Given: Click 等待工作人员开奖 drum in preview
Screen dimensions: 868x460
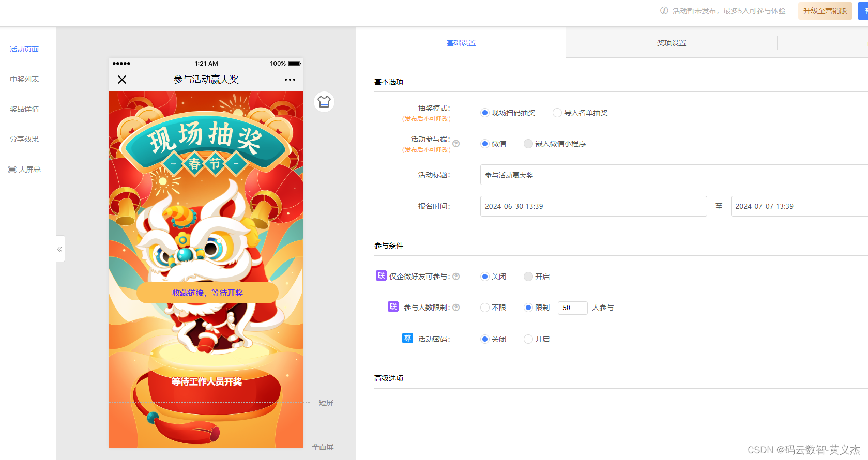Looking at the screenshot, I should point(207,381).
